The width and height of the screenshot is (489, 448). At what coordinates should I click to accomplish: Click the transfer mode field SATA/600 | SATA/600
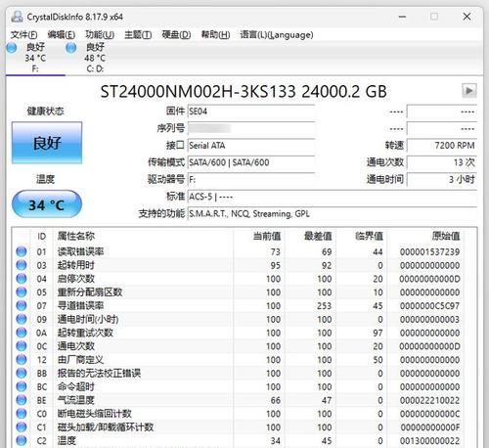point(251,162)
